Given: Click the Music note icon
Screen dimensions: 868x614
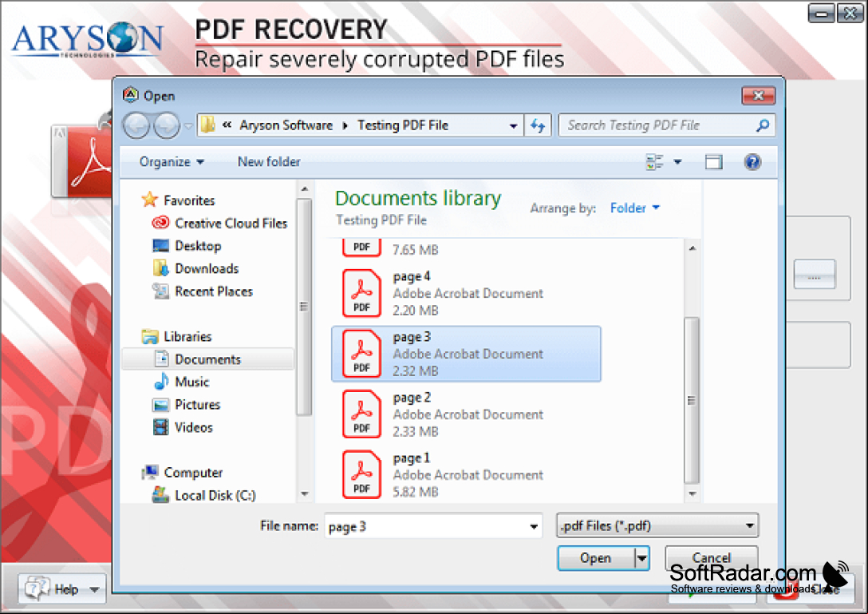Looking at the screenshot, I should pos(161,382).
